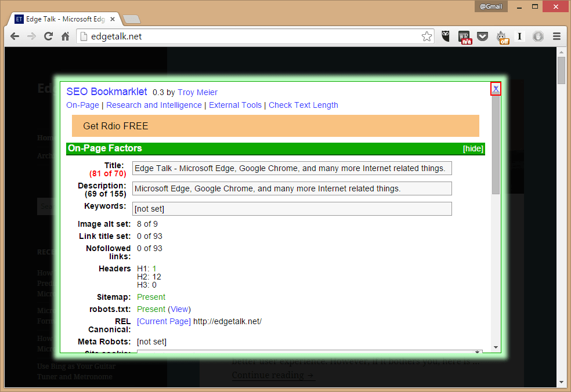Open the extension icon with the 'off' badge
This screenshot has width=571, height=392.
pos(502,37)
